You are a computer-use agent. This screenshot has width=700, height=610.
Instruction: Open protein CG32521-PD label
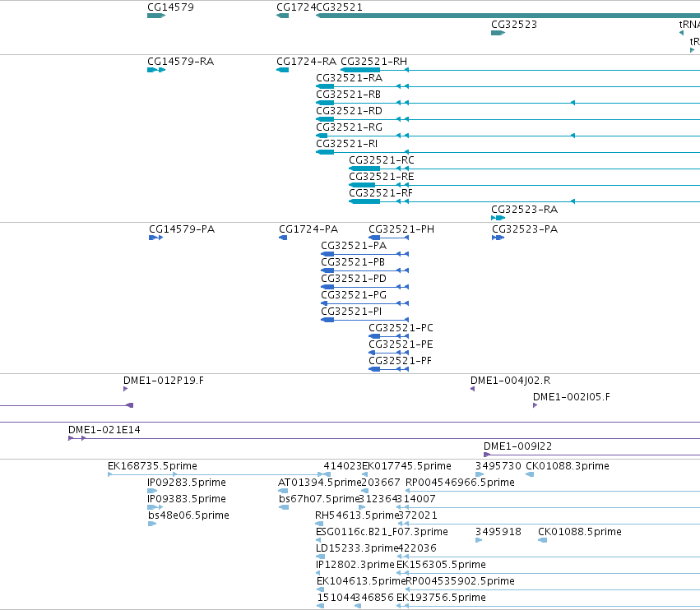point(354,279)
